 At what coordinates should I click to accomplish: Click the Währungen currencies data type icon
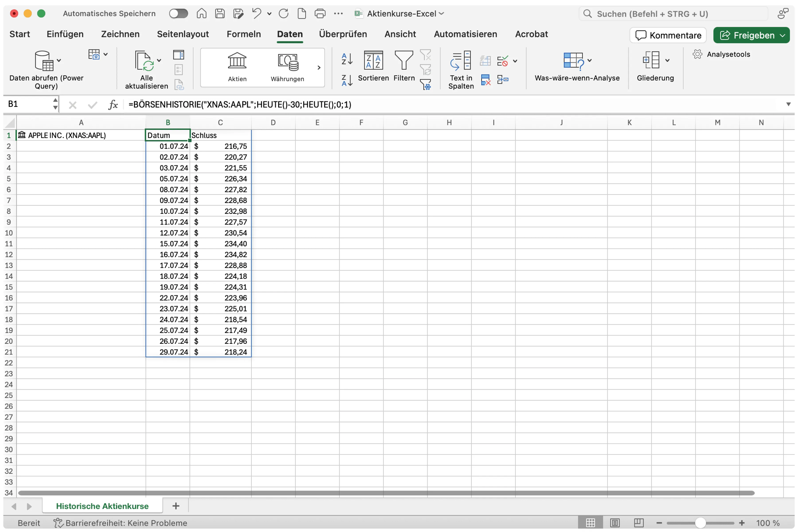[288, 62]
